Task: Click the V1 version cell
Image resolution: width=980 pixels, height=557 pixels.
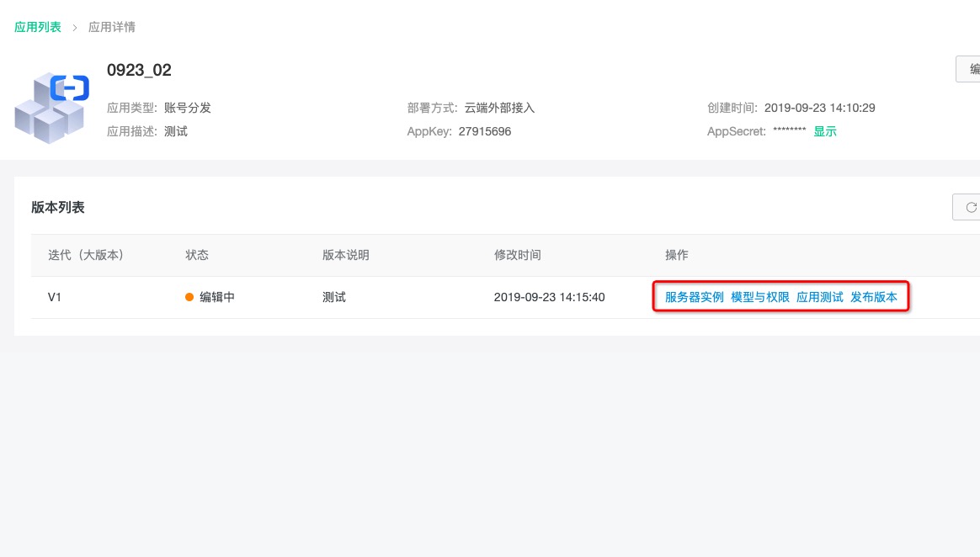Action: pos(55,297)
